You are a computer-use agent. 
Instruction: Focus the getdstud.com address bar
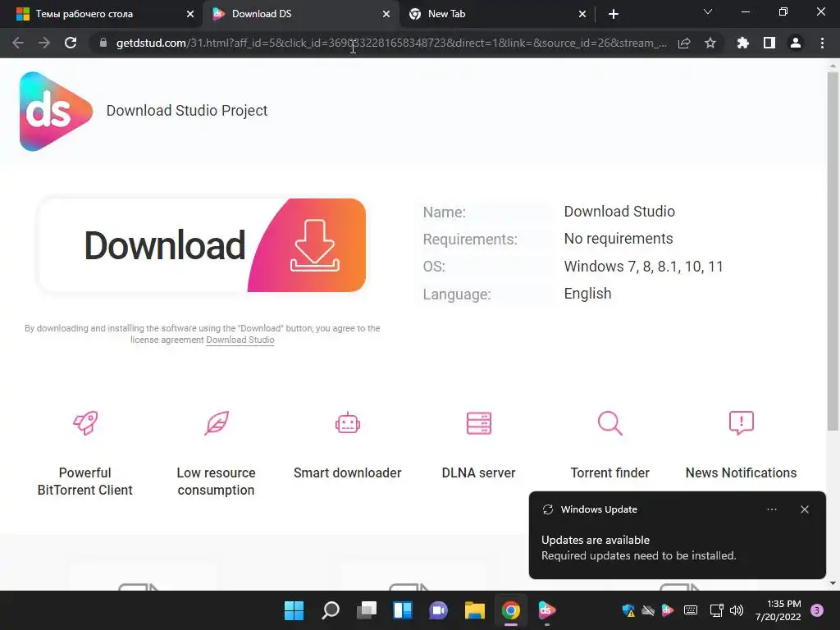click(391, 43)
